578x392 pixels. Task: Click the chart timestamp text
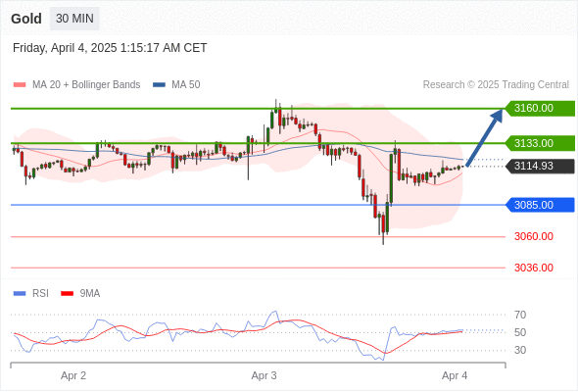tap(110, 48)
